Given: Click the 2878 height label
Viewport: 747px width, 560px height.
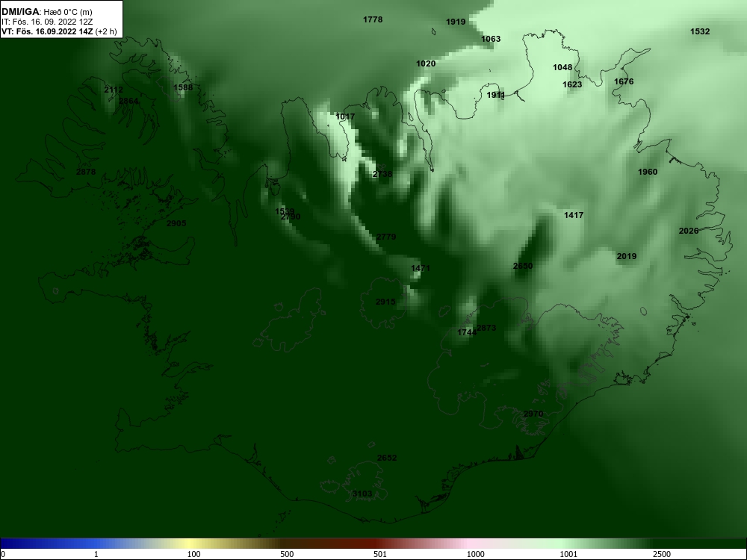Looking at the screenshot, I should [86, 172].
